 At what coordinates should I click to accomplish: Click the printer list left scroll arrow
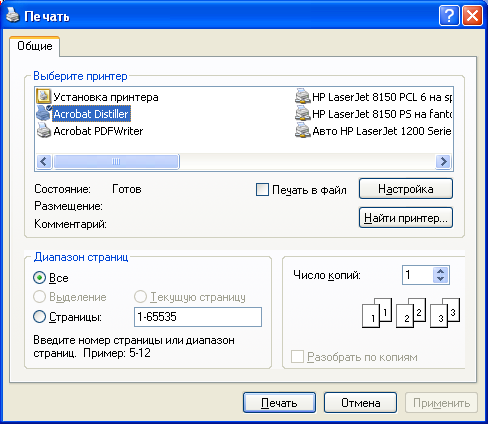[44, 162]
